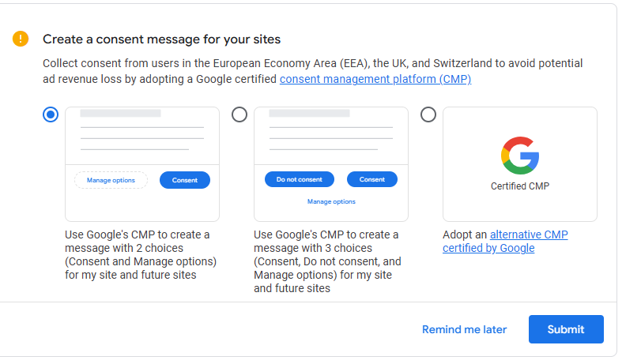The image size is (641, 364).
Task: Click Consent button in the second preview
Action: [372, 179]
